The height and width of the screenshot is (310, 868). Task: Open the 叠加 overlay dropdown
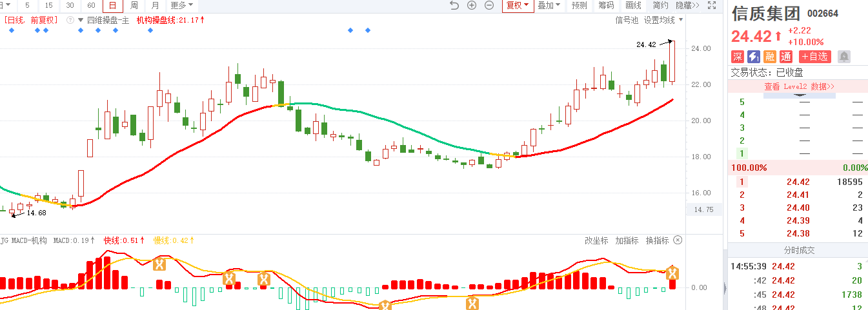[549, 5]
